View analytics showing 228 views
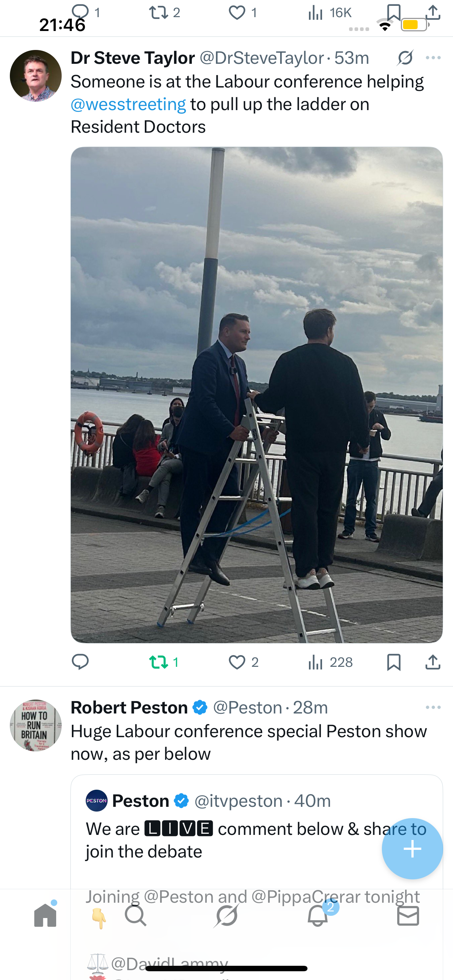 pyautogui.click(x=330, y=662)
